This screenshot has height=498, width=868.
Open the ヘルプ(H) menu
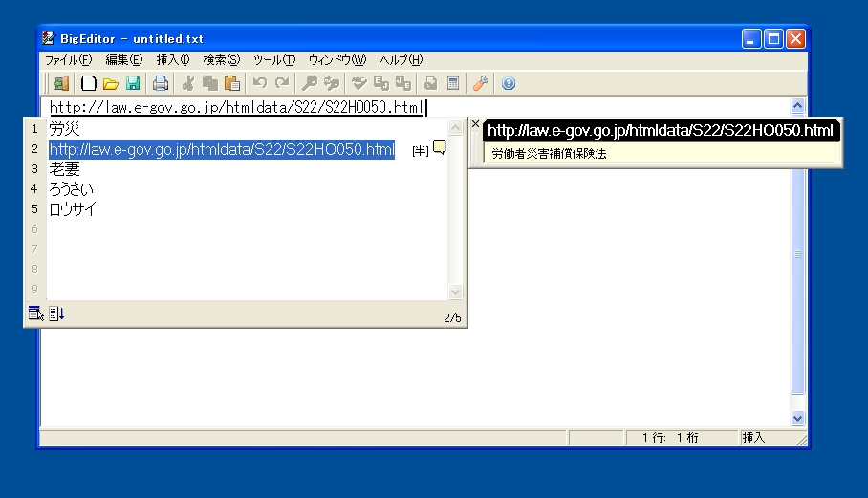(x=401, y=60)
